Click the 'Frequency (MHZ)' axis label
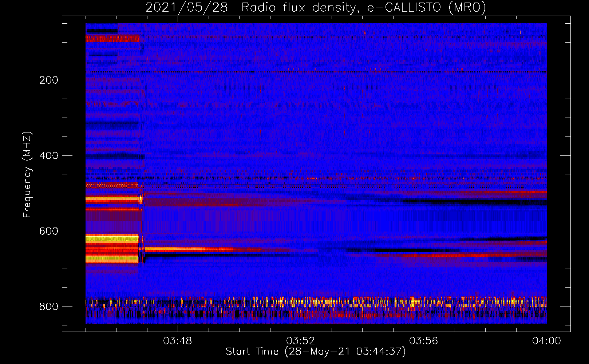 [27, 175]
